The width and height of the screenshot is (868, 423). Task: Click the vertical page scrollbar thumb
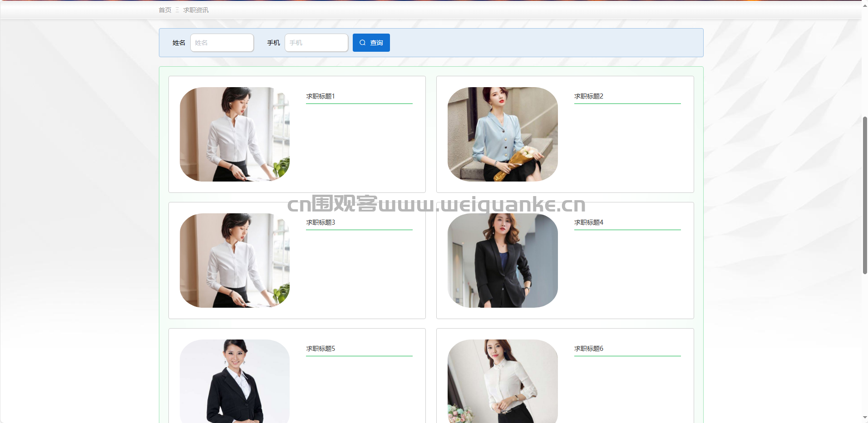tap(865, 195)
